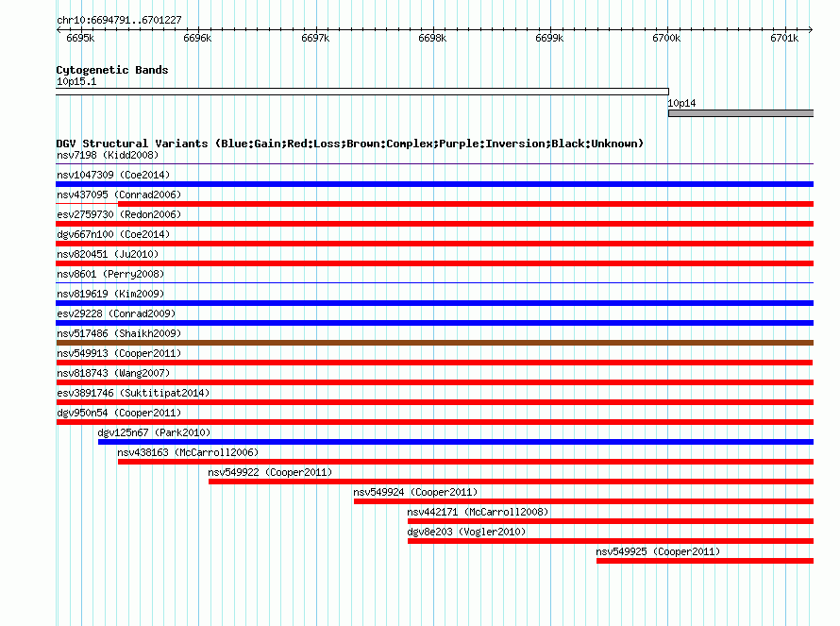
Task: Open the esv29228 (Conrad2009) variant label
Action: (116, 313)
